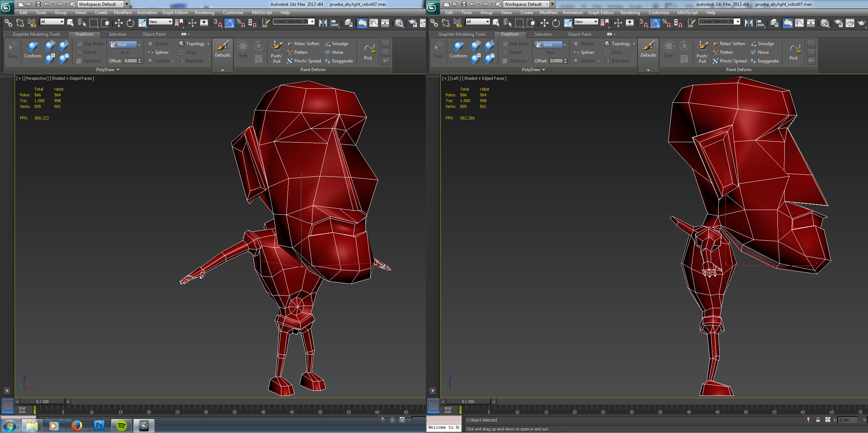Select the Rotate tool in Perspective window toolbar
868x433 pixels.
coord(130,23)
